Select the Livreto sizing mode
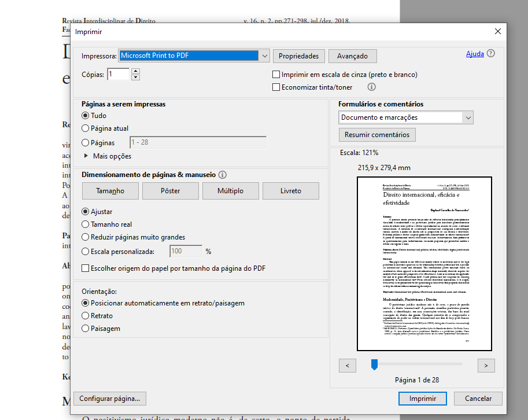The height and width of the screenshot is (420, 528). click(291, 191)
